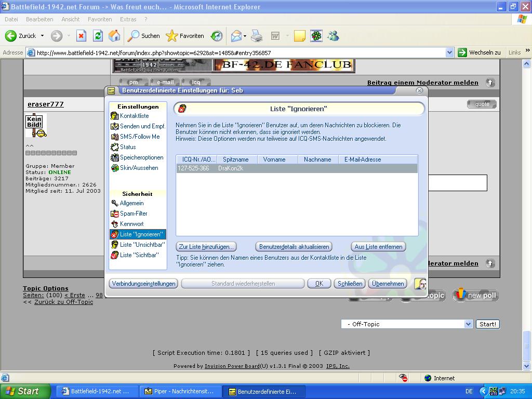Viewport: 532px width, 399px height.
Task: Click Zur Liste hinzufügen... button
Action: [x=206, y=247]
